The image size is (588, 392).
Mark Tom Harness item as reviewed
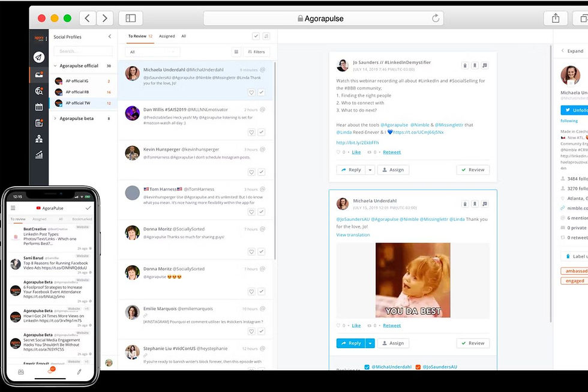pyautogui.click(x=262, y=212)
